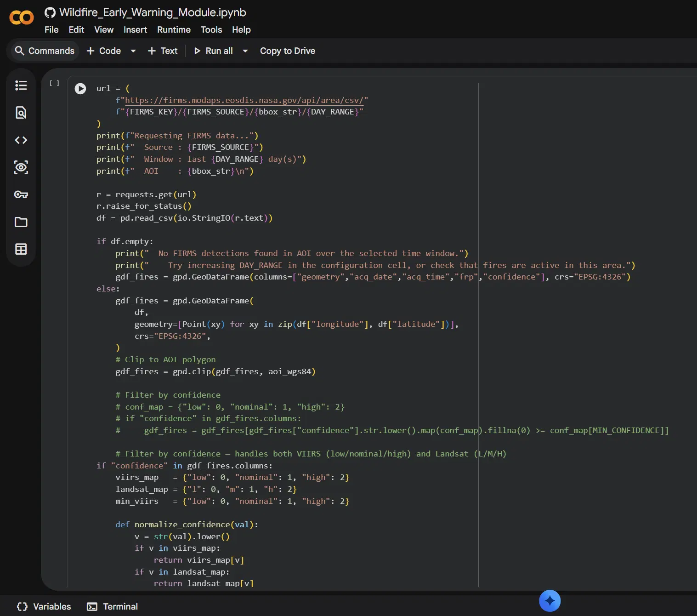Click the Gemini sparkle button
The height and width of the screenshot is (616, 697).
[550, 600]
